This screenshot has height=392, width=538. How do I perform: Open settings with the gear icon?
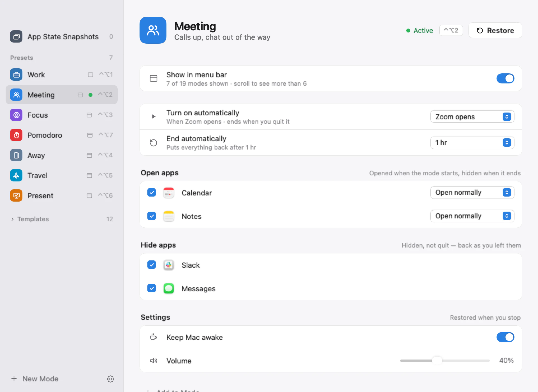tap(111, 379)
